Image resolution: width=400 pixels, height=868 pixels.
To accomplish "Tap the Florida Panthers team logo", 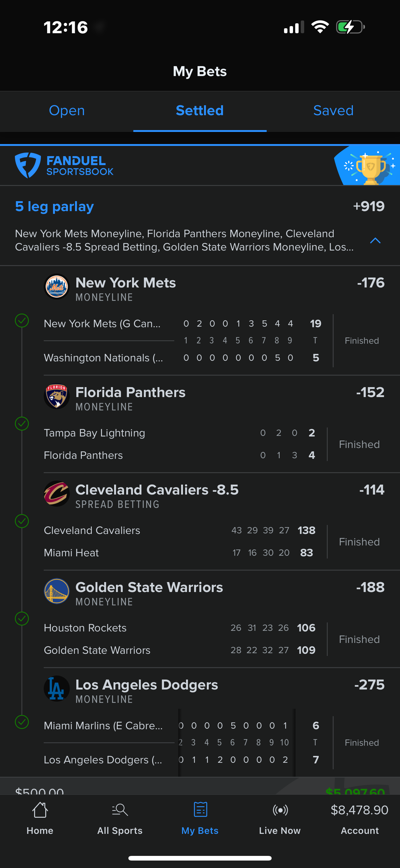I will [56, 396].
